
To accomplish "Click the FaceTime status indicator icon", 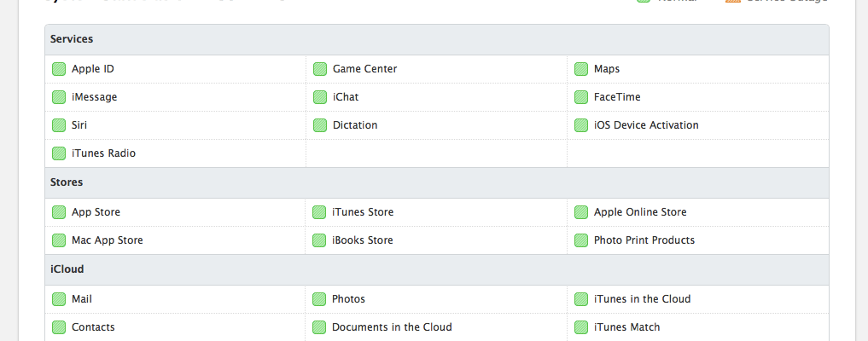I will tap(581, 97).
